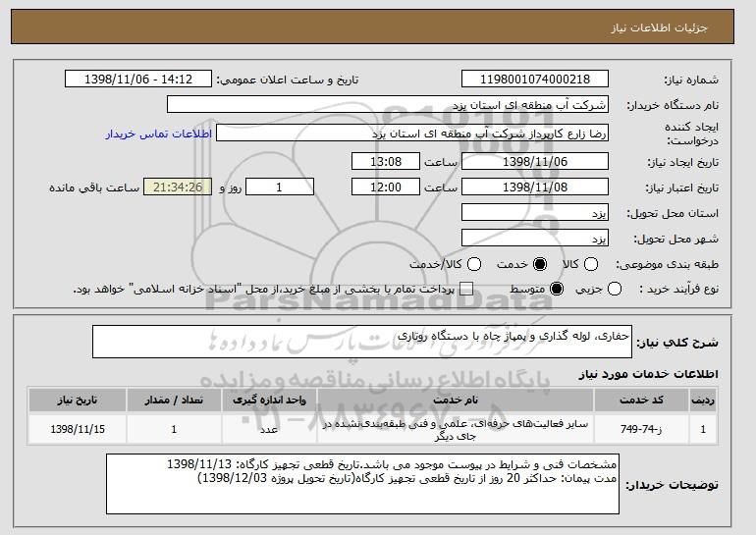This screenshot has height=535, width=756.
Task: Click the نام خدمت column header
Action: click(x=456, y=401)
